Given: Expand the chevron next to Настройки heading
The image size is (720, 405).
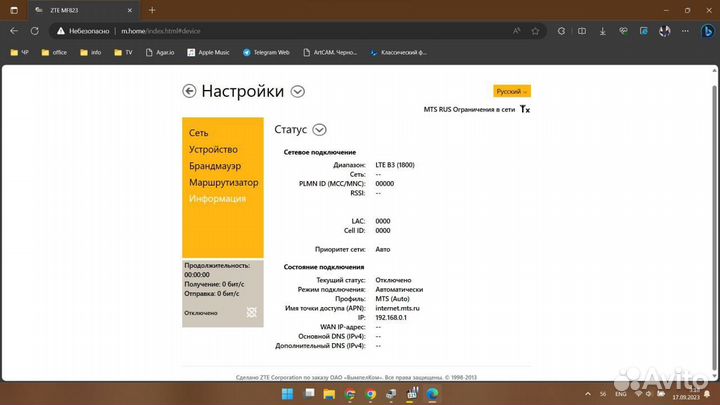Looking at the screenshot, I should click(298, 91).
